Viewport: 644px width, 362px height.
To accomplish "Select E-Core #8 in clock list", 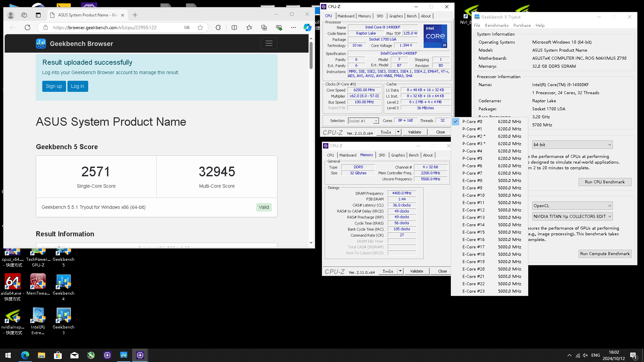I will (489, 181).
